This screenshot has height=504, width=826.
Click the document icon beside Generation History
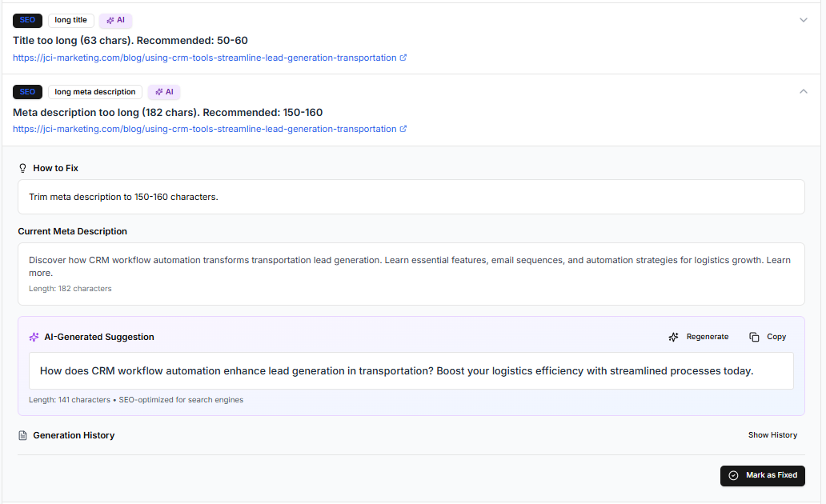[x=23, y=435]
